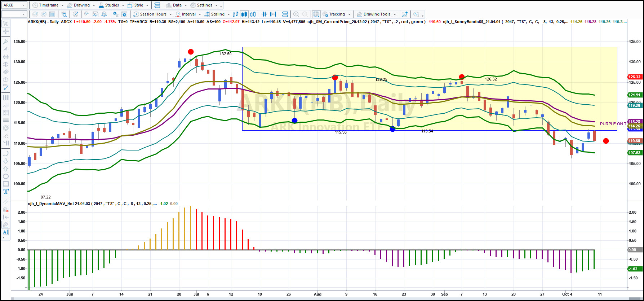This screenshot has height=301, width=644.
Task: Switch chart to OHLC bar style
Action: coord(235,14)
